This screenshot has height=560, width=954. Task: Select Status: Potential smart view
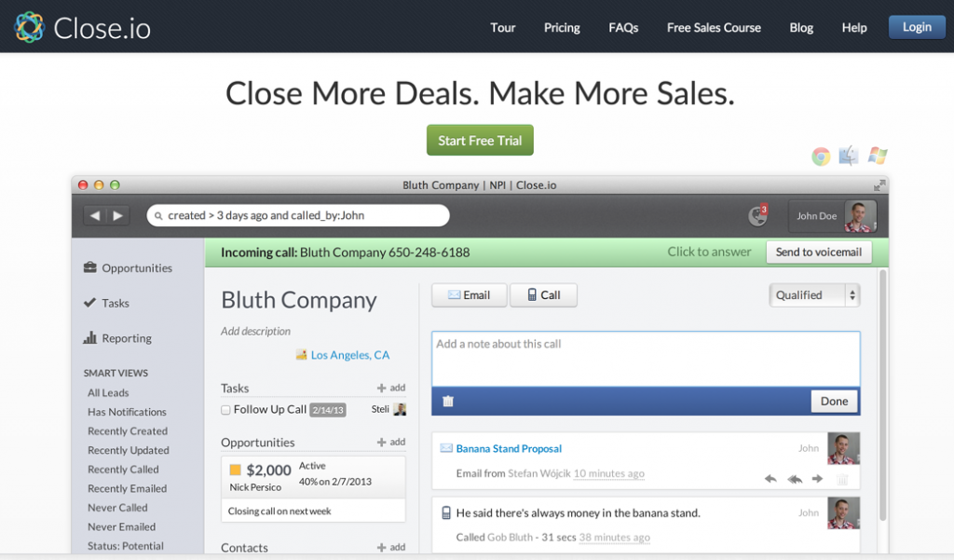[126, 546]
